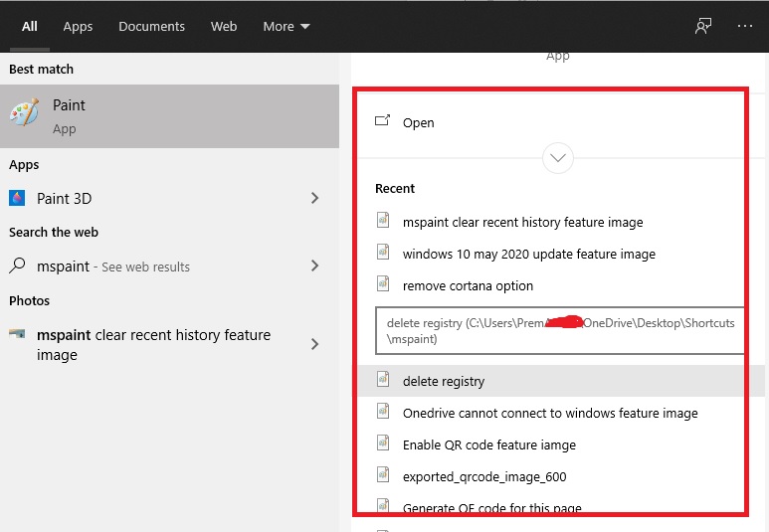Expand Paint 3D result details arrow
Image resolution: width=769 pixels, height=532 pixels.
[314, 198]
